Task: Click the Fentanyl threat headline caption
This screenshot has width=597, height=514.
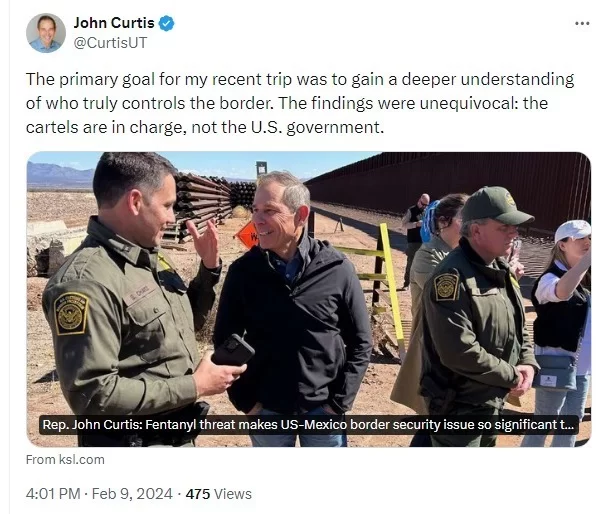Action: point(308,425)
